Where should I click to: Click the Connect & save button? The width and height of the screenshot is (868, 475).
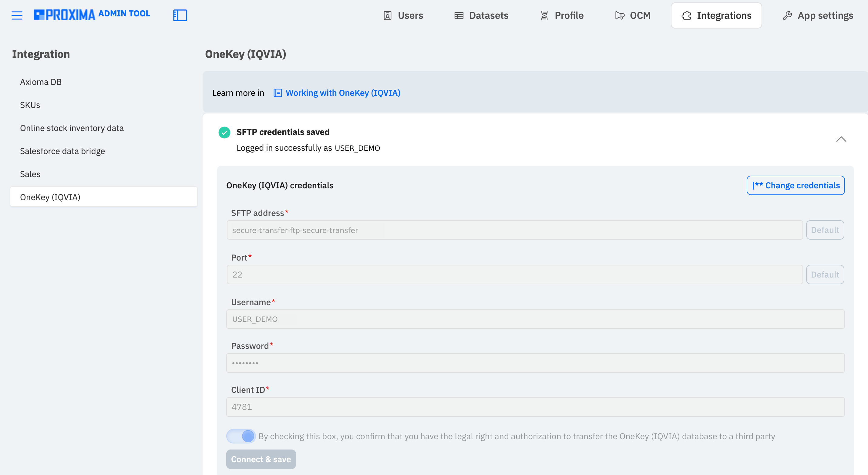tap(261, 459)
